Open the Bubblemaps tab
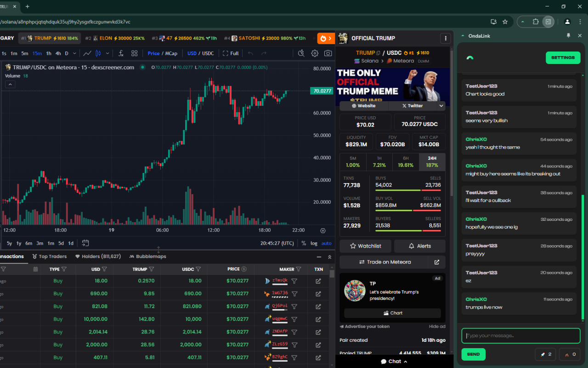The width and height of the screenshot is (588, 368). pyautogui.click(x=148, y=257)
